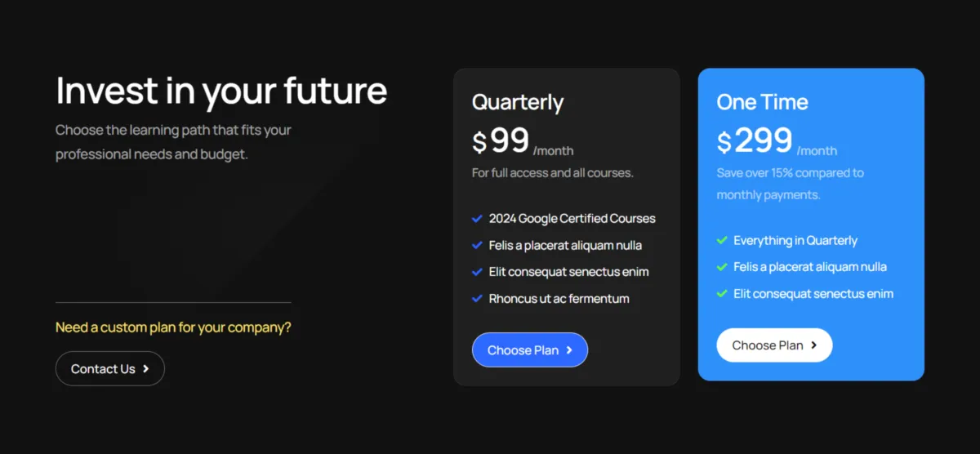Click the green checkmark next to Elit consequat
The width and height of the screenshot is (980, 454).
722,293
